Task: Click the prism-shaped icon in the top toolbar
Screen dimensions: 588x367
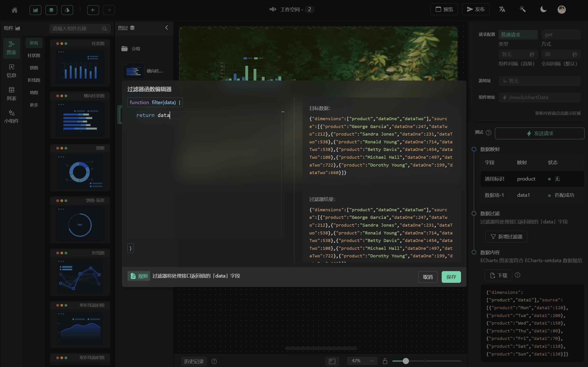Action: point(67,10)
